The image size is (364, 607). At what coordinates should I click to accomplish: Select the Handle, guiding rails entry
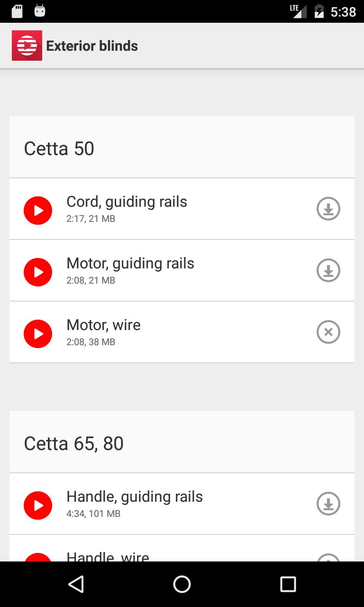(182, 504)
